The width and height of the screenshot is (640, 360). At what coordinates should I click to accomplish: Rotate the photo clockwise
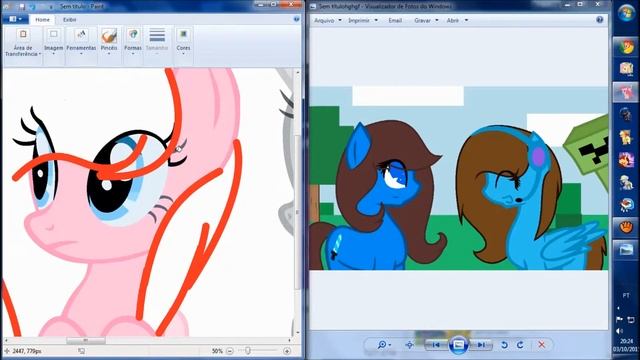coord(520,345)
